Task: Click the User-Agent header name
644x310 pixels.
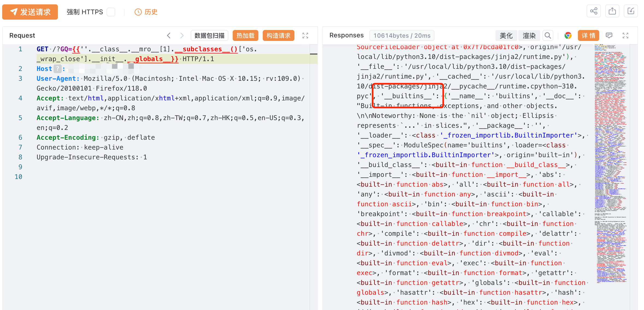Action: tap(58, 79)
